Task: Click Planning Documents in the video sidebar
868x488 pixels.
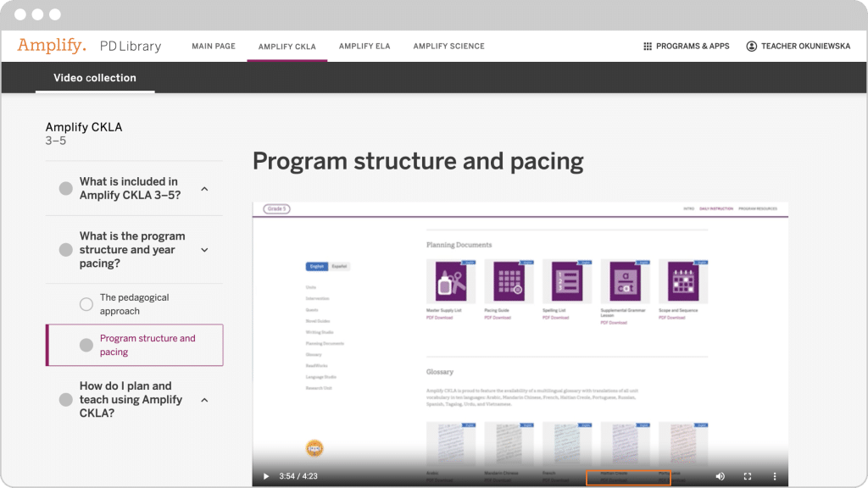Action: pos(325,344)
